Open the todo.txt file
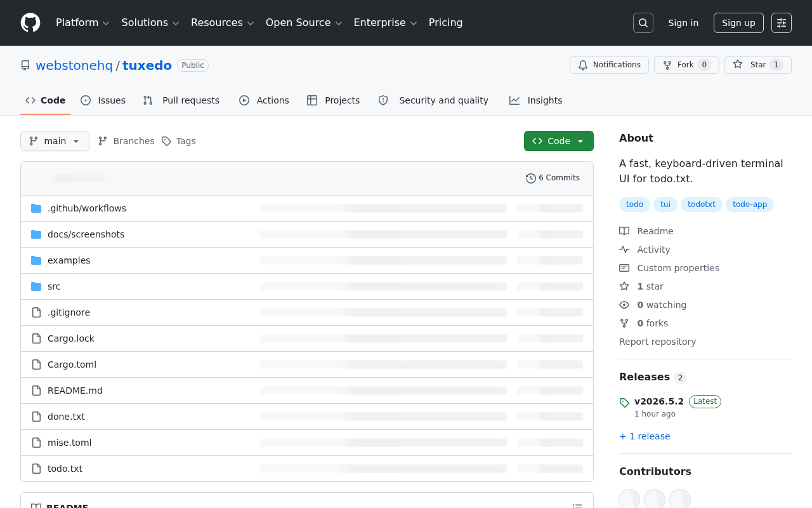The height and width of the screenshot is (508, 812). click(x=65, y=469)
